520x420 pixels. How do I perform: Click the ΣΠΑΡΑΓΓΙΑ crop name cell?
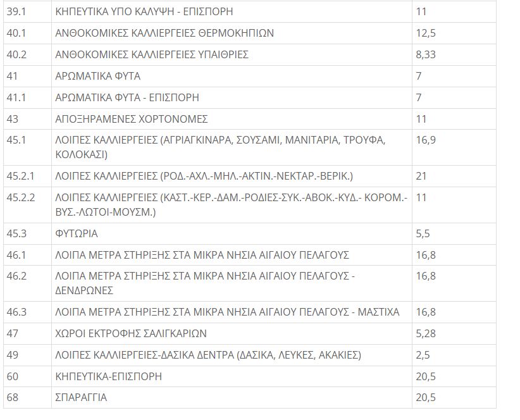point(81,398)
